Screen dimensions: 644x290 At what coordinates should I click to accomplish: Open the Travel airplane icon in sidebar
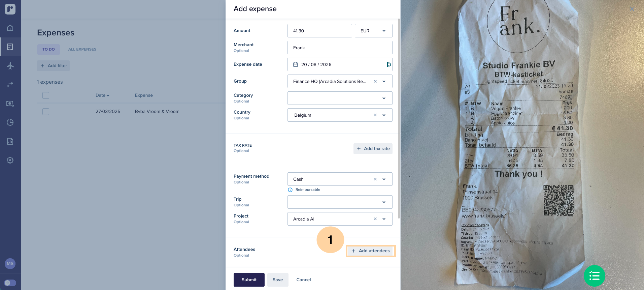tap(10, 66)
